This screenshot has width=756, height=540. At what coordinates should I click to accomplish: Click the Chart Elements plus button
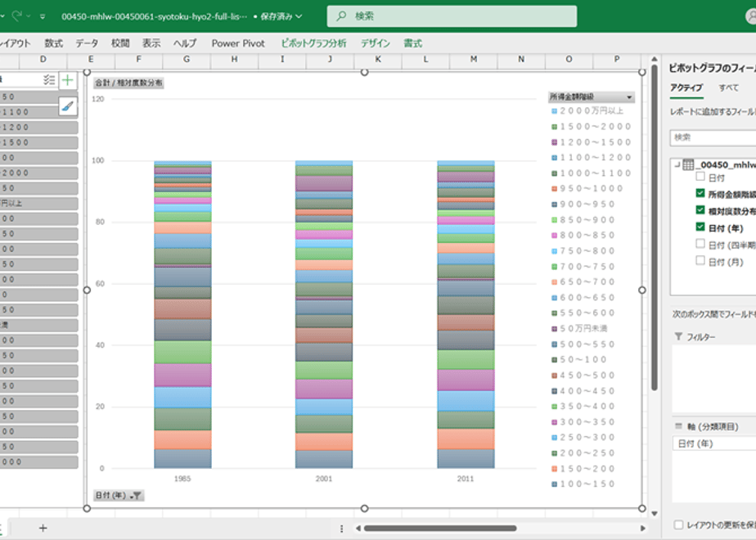point(68,80)
